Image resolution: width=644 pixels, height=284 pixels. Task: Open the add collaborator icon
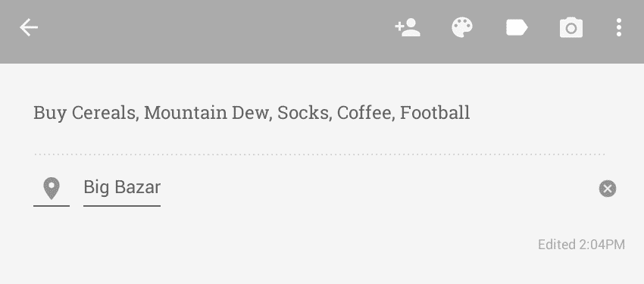(408, 28)
